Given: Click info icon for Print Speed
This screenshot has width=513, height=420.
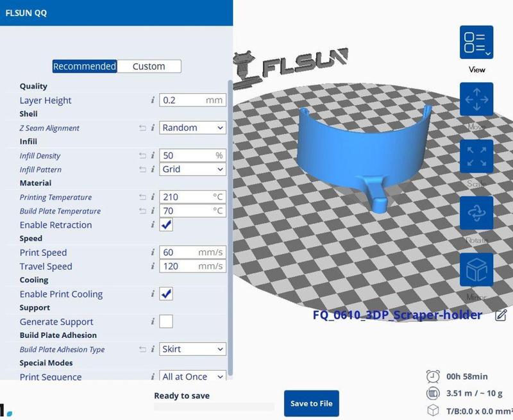Looking at the screenshot, I should coord(153,252).
